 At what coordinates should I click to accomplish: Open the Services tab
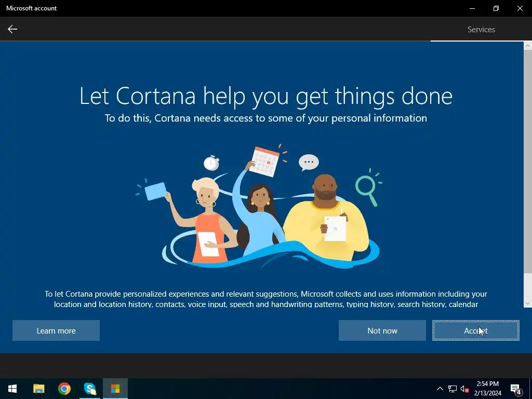[x=481, y=30]
